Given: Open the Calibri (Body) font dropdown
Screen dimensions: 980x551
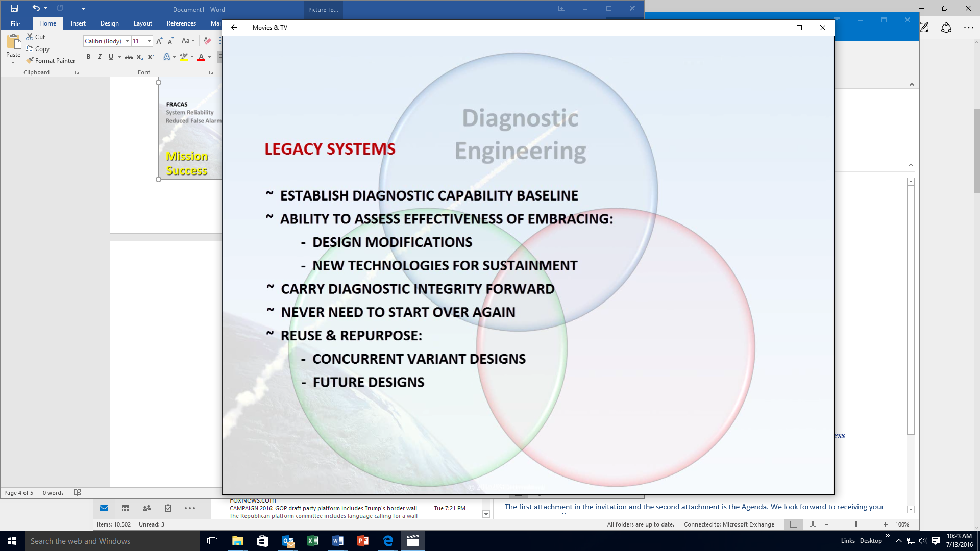Looking at the screenshot, I should pos(127,41).
